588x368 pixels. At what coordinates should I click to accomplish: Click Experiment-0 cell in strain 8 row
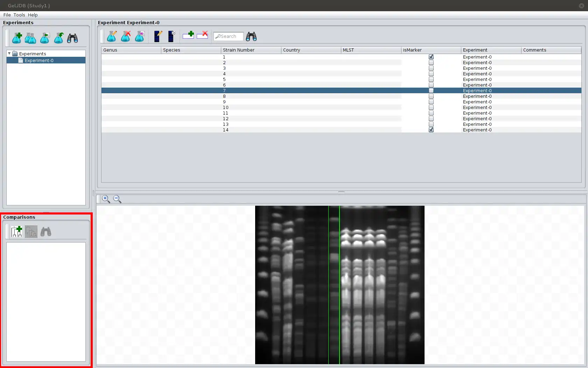(x=491, y=96)
